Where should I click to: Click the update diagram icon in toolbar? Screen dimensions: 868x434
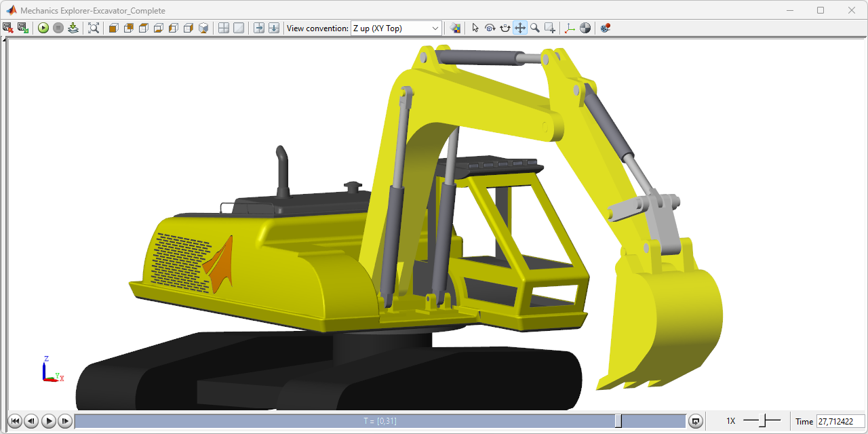(73, 28)
